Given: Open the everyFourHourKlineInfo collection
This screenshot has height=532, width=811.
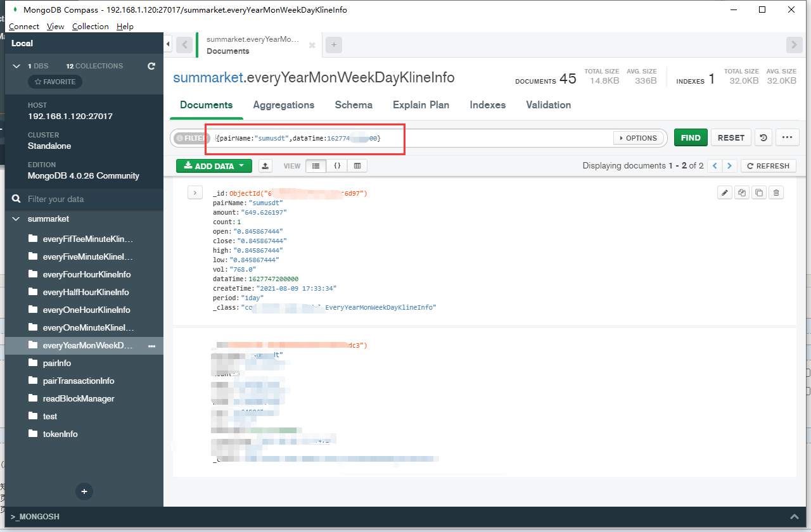Looking at the screenshot, I should (x=87, y=275).
